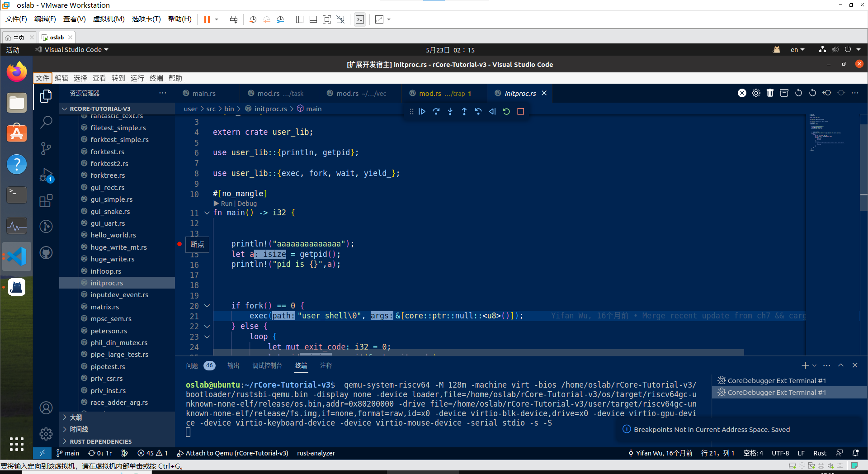Open the new terminal launch profile dropdown

[x=815, y=365]
